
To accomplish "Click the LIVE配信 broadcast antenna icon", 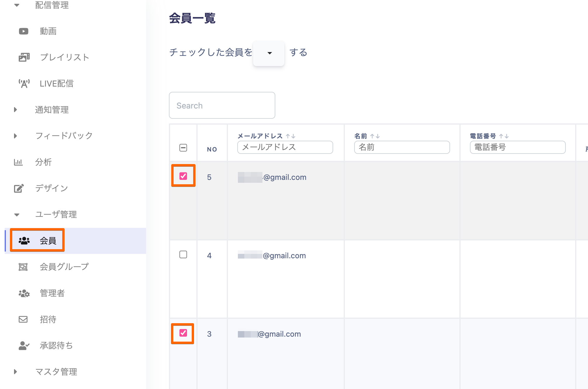I will pos(24,84).
